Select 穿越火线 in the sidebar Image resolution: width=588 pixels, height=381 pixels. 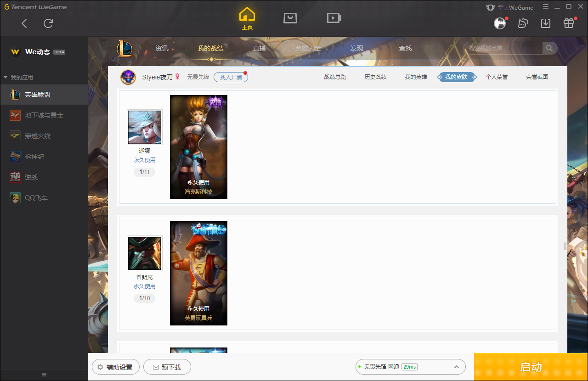click(x=44, y=136)
